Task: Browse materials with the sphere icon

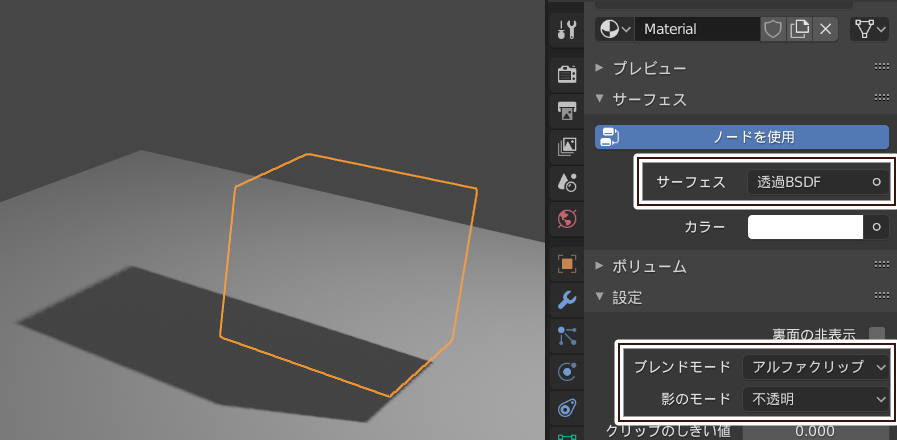Action: pyautogui.click(x=615, y=29)
